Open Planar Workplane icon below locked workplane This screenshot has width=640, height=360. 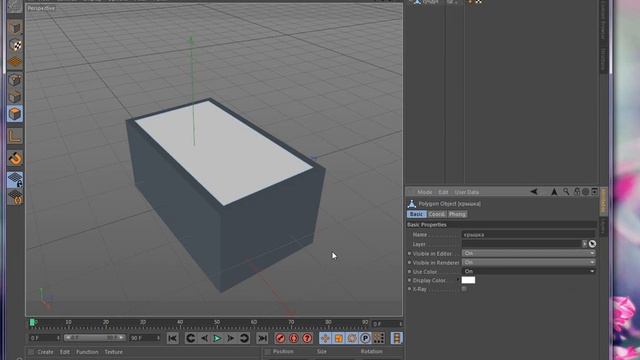click(x=15, y=198)
